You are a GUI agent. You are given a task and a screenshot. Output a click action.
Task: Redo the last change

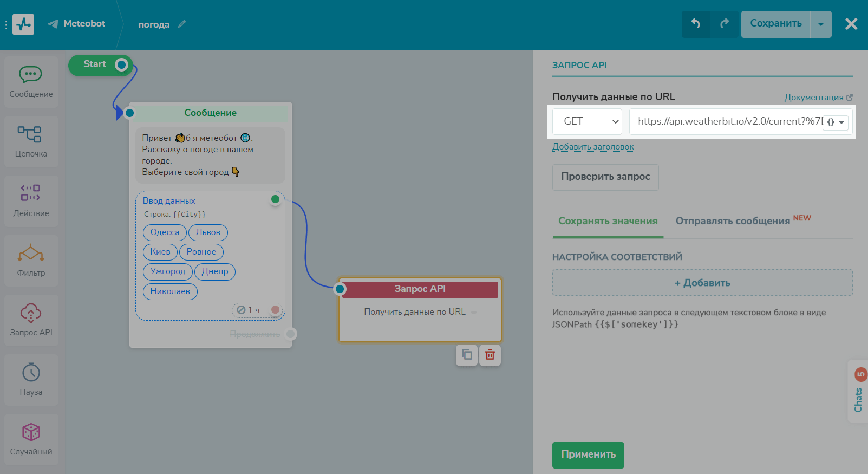pyautogui.click(x=724, y=24)
